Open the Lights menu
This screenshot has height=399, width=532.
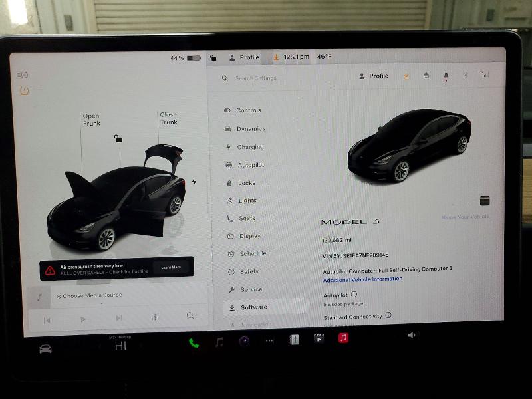tap(241, 201)
